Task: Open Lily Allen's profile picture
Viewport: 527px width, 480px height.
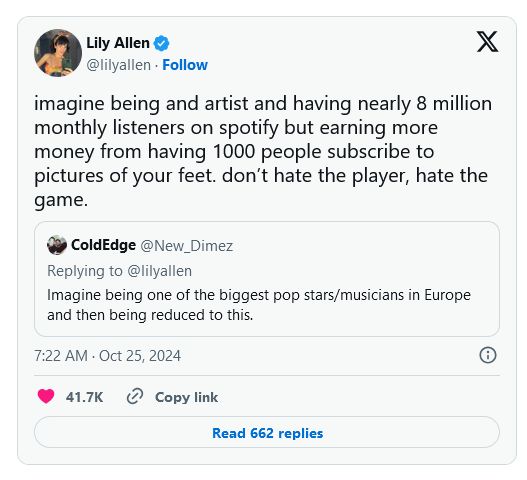Action: 58,53
